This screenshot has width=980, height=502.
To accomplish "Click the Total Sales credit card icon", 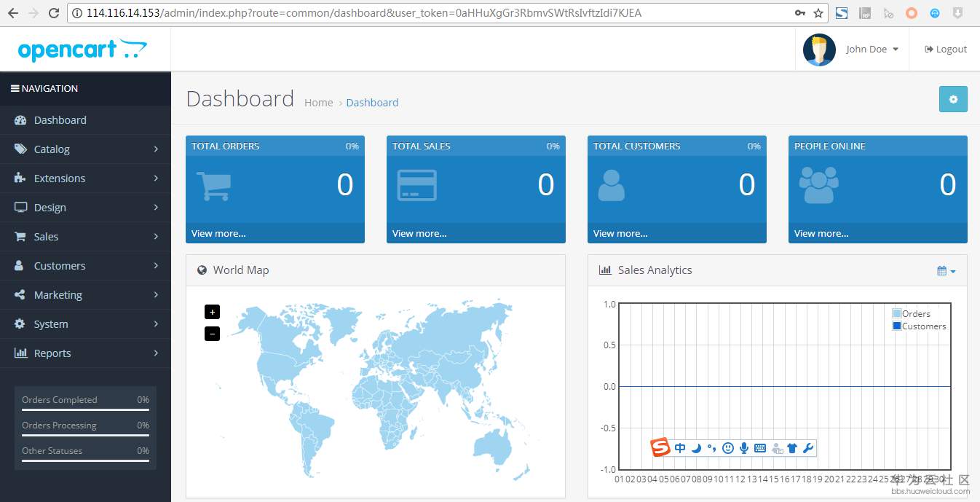I will point(417,185).
